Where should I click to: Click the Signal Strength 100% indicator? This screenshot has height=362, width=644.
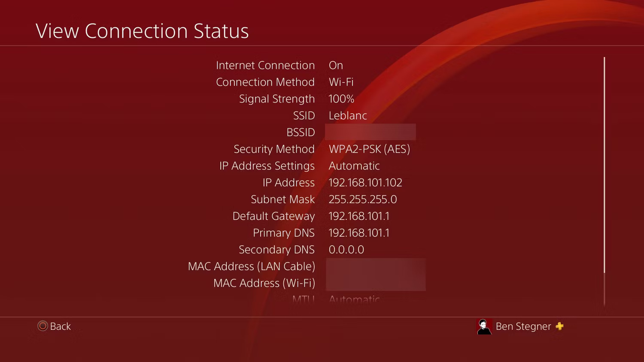[341, 99]
